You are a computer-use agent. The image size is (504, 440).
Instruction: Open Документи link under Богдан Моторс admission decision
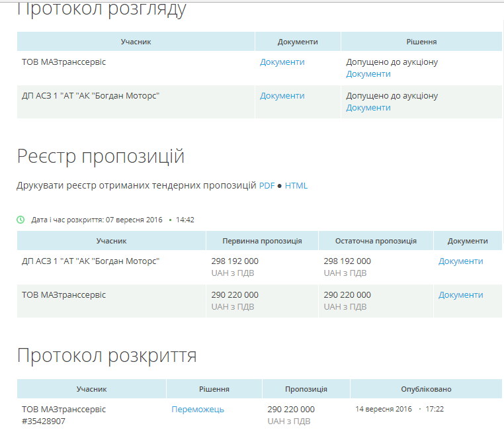pos(368,108)
